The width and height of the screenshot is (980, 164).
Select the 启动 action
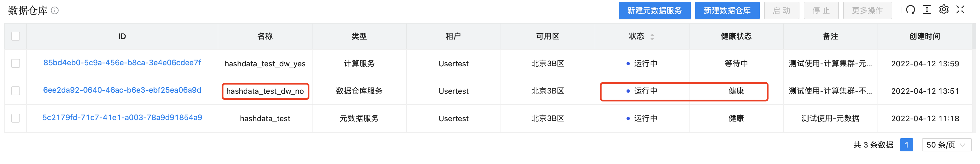coord(781,10)
